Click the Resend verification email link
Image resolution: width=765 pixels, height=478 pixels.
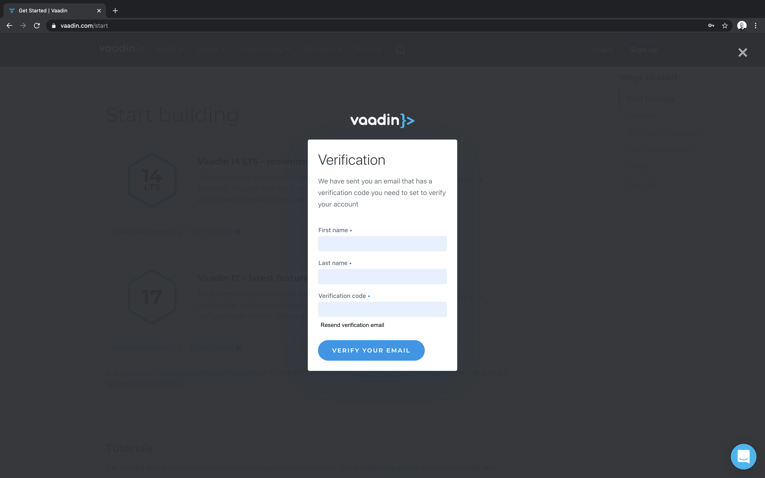tap(352, 325)
